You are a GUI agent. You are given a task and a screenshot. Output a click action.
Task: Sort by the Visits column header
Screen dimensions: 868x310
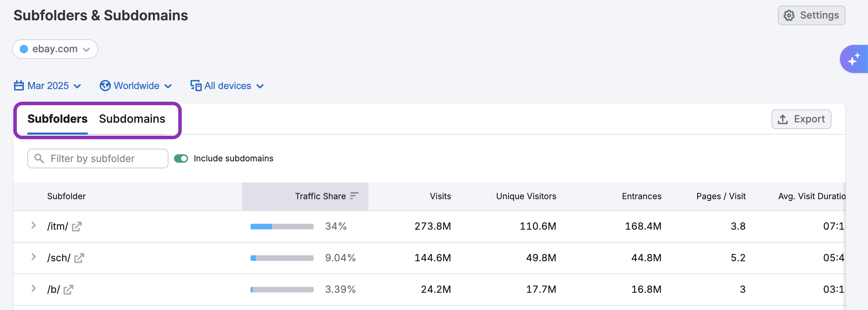[440, 196]
